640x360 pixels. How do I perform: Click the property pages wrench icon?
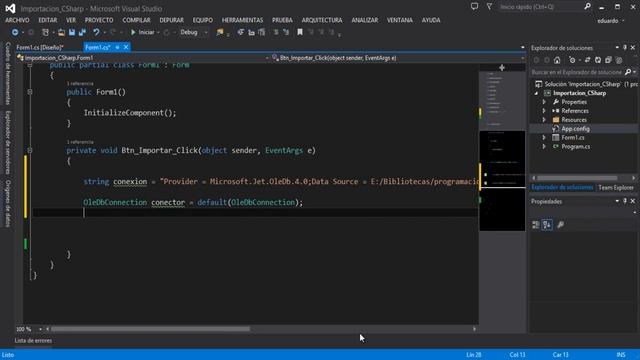pos(561,225)
